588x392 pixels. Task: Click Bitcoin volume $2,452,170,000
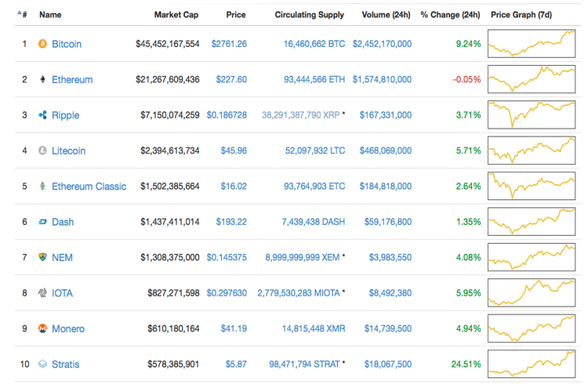tap(382, 44)
